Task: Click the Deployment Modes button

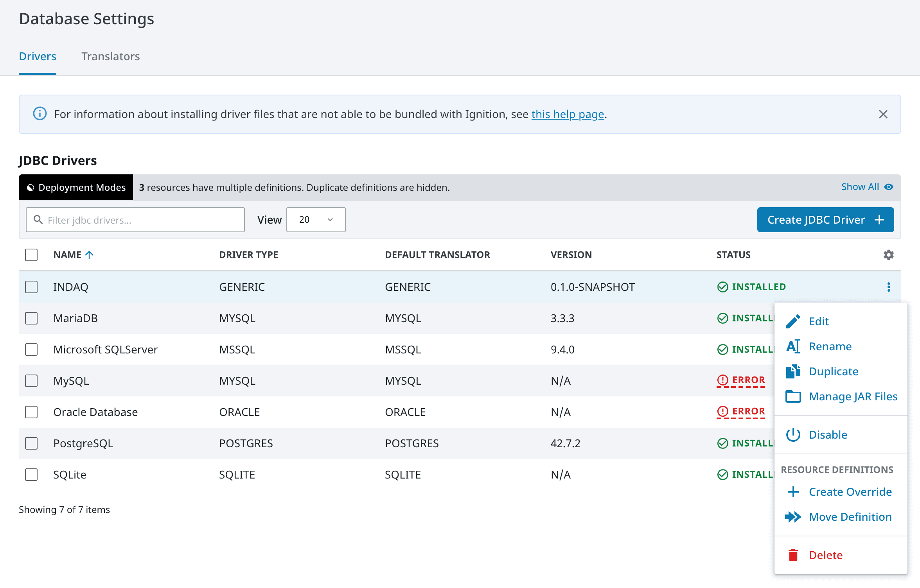Action: coord(76,187)
